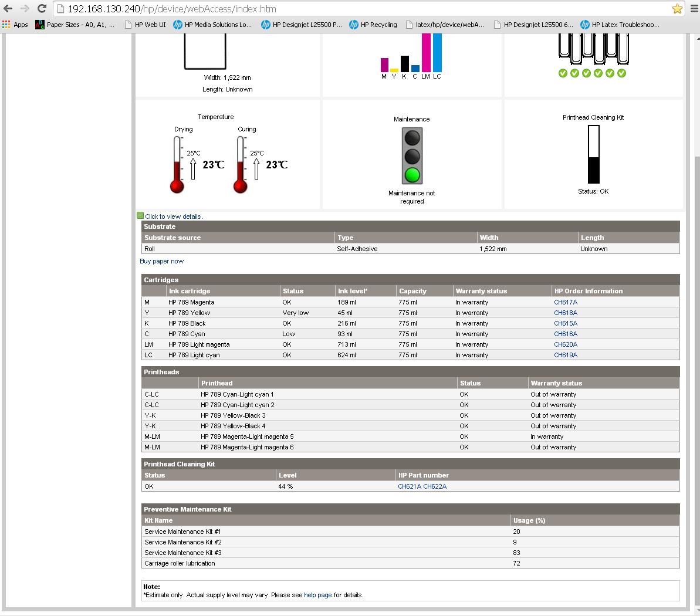Open the Apps grid in bookmarks bar
This screenshot has height=616, width=700.
tap(15, 25)
